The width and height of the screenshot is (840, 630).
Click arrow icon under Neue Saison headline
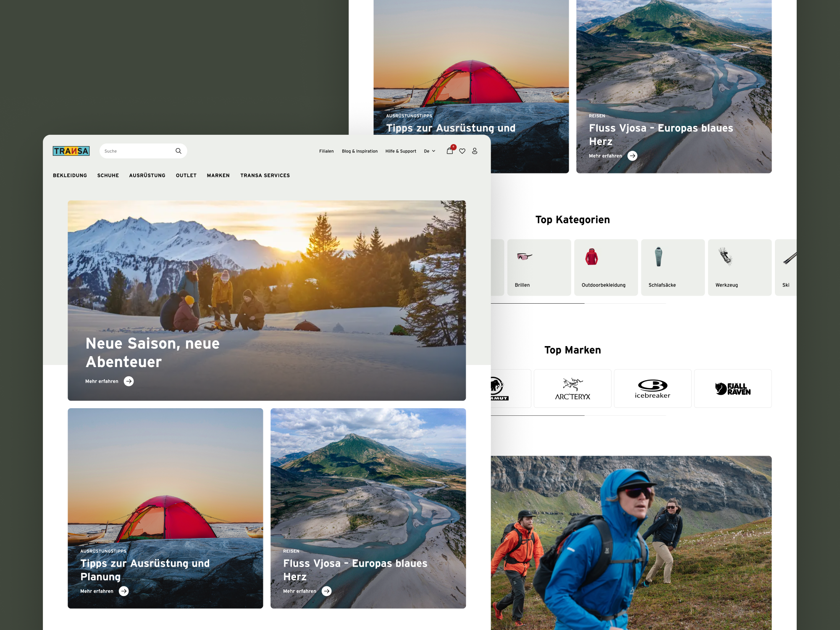(129, 381)
